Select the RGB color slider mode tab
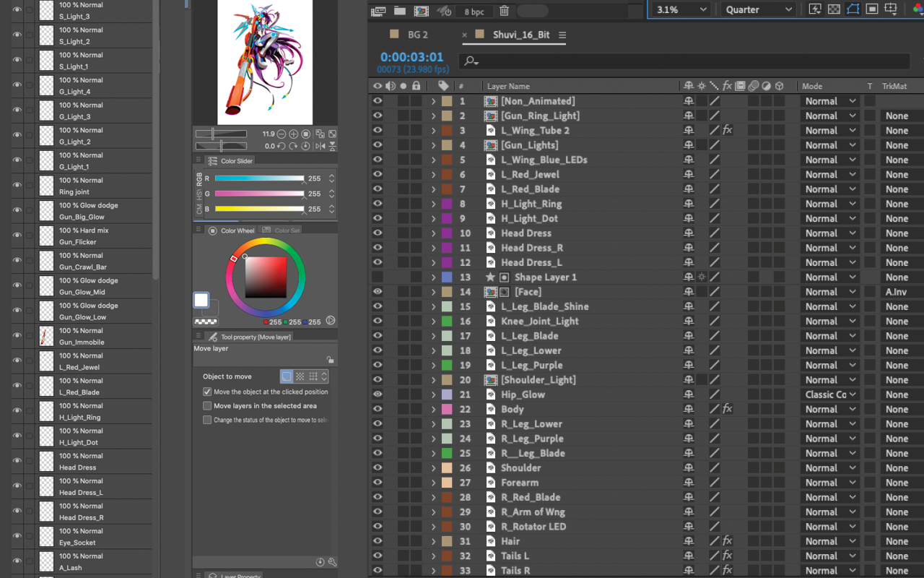The image size is (924, 578). point(199,179)
